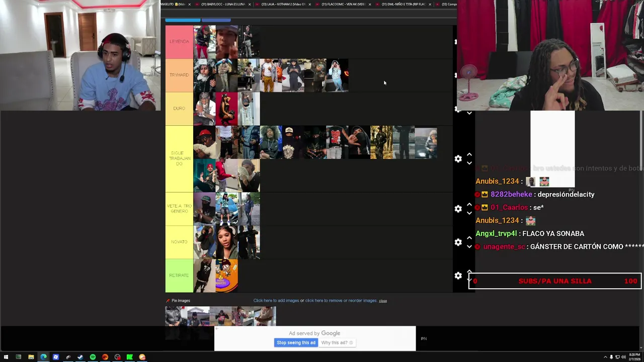Viewport: 644px width, 362px height.
Task: Move SIGUE TRABAJANDO tier up with arrow
Action: pyautogui.click(x=469, y=155)
